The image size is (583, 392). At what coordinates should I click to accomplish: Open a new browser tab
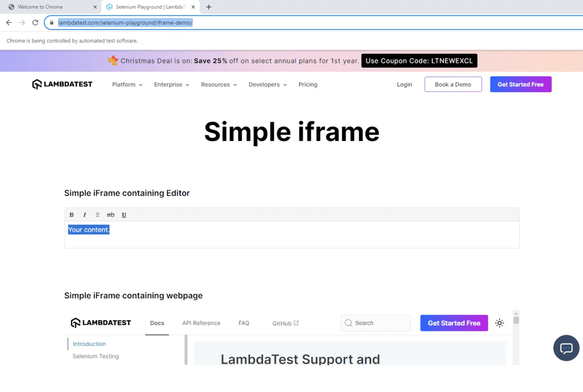[x=209, y=7]
